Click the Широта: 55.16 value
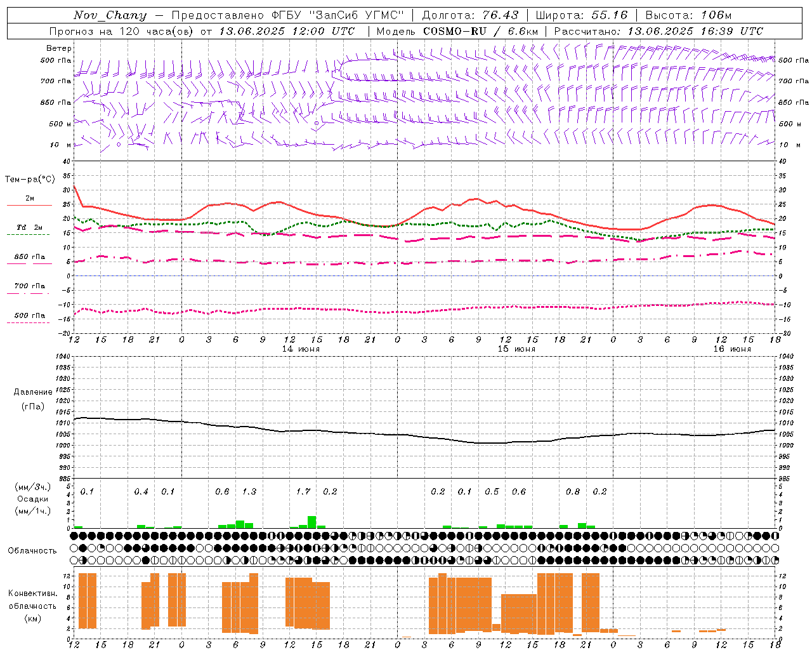 pos(582,15)
